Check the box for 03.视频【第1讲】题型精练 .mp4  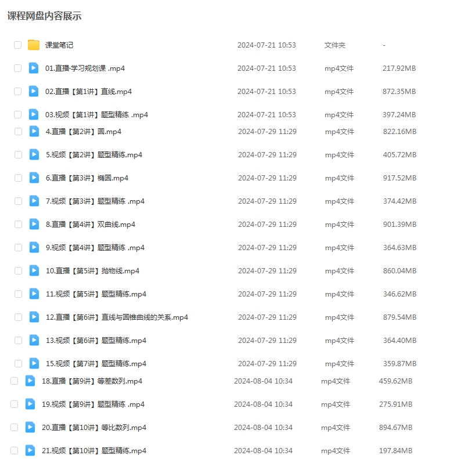(17, 114)
